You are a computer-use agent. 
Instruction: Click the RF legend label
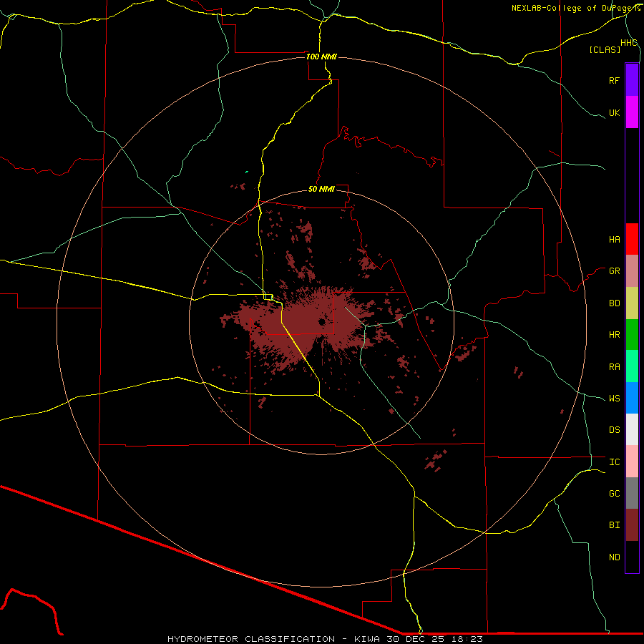pos(614,80)
